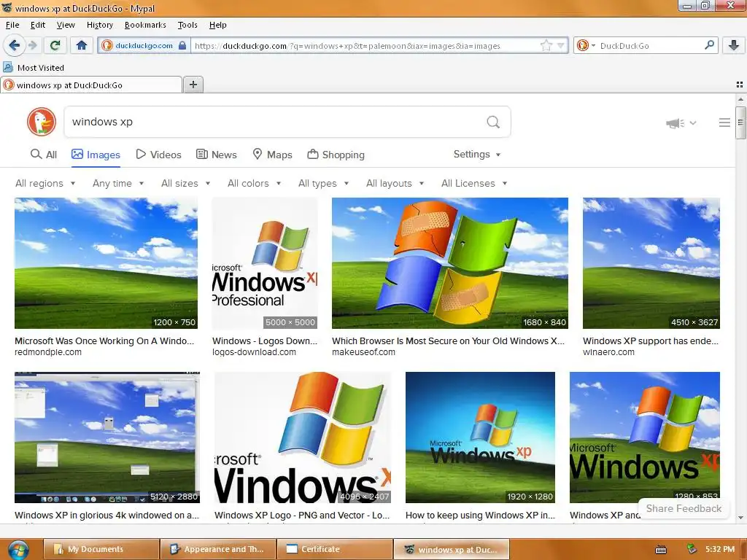The width and height of the screenshot is (747, 560).
Task: Open the Help menu
Action: [x=217, y=25]
